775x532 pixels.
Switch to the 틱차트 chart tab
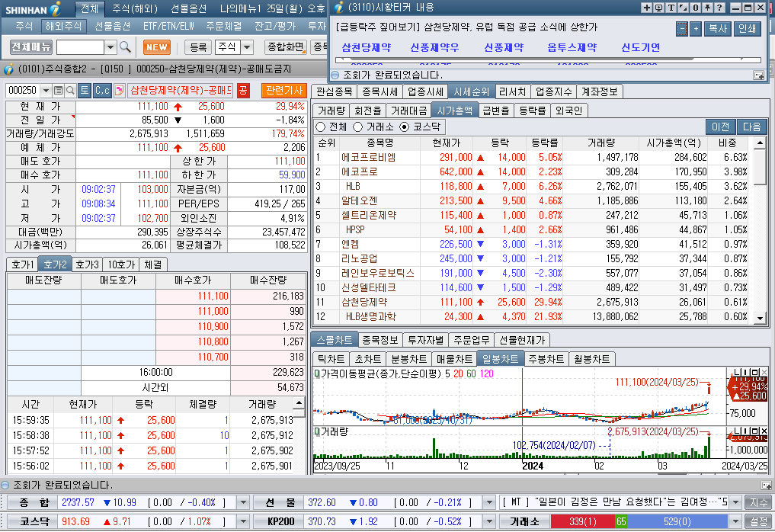pos(331,359)
